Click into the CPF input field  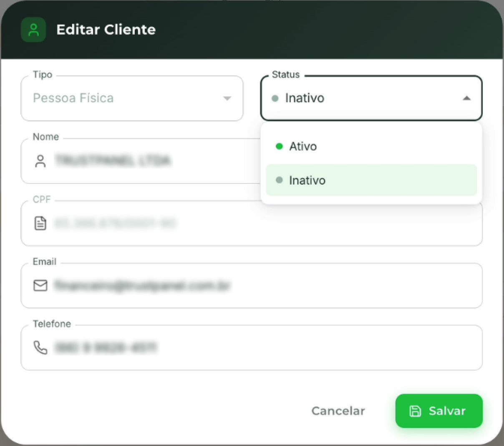tap(252, 223)
